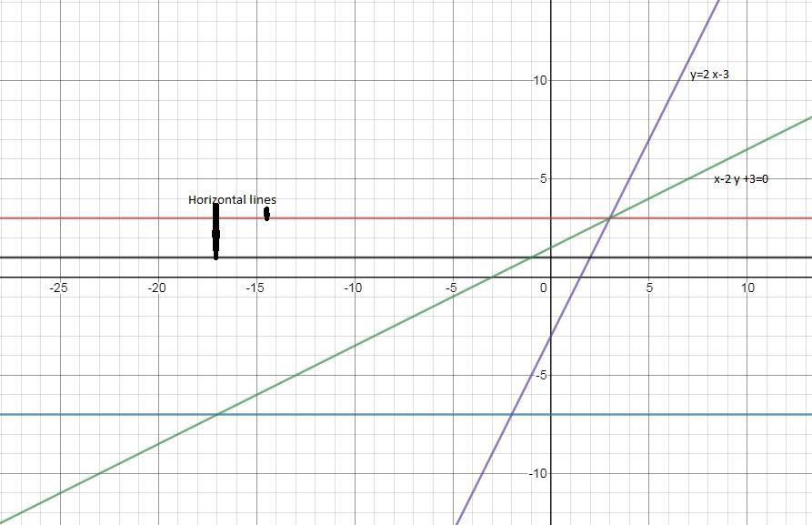Click the x-axis tick label -15

point(255,288)
